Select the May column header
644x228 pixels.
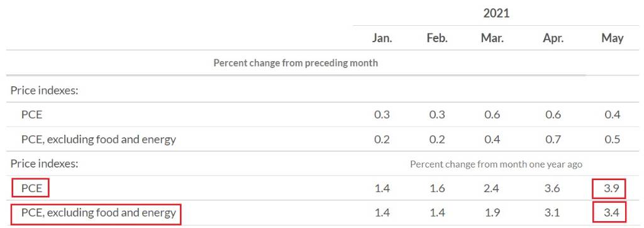click(x=613, y=38)
